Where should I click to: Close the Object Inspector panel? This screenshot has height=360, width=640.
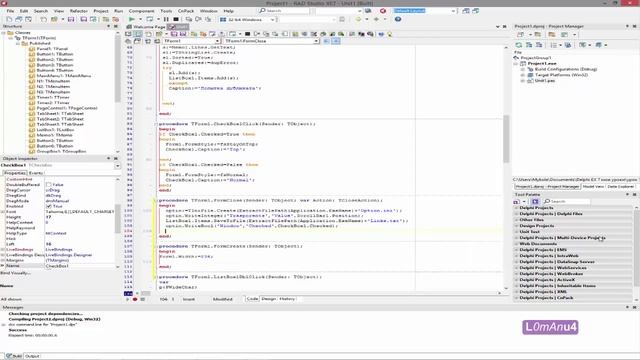(x=116, y=158)
